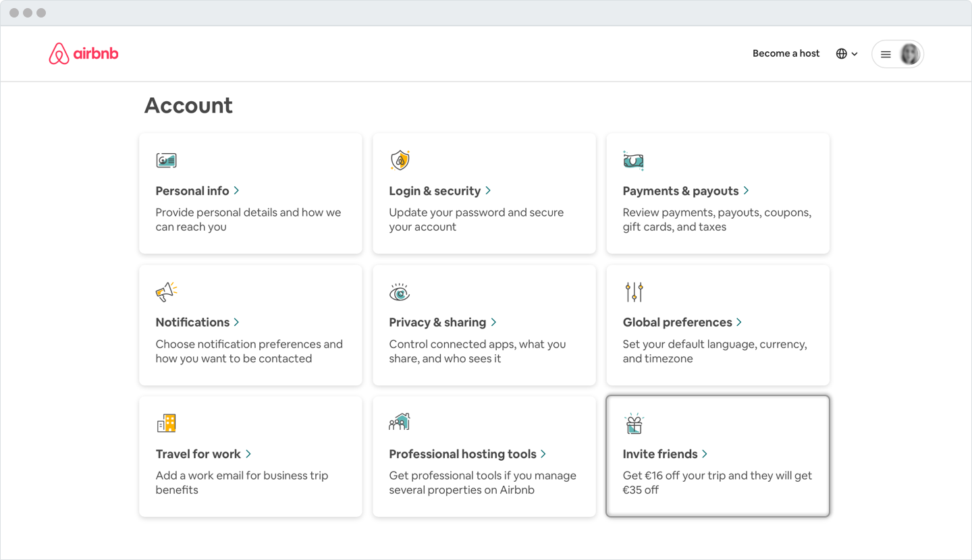The height and width of the screenshot is (560, 972).
Task: Click the Airbnb logo
Action: point(83,54)
